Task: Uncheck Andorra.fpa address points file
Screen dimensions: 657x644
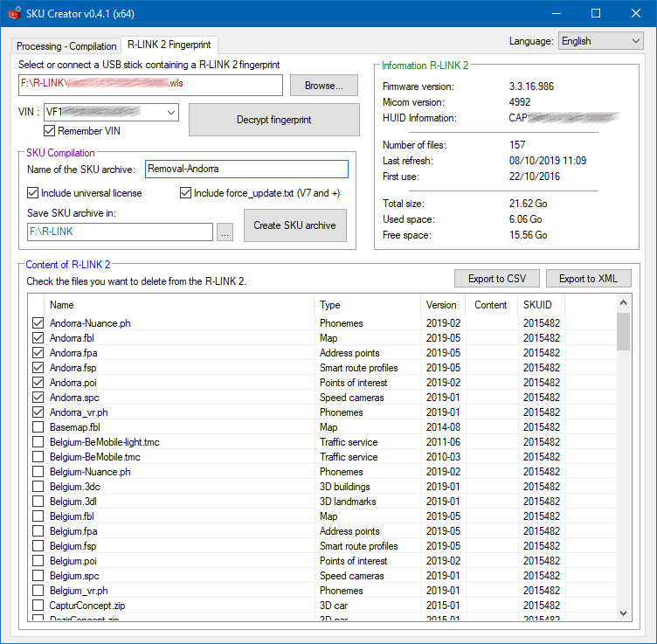Action: pyautogui.click(x=38, y=353)
